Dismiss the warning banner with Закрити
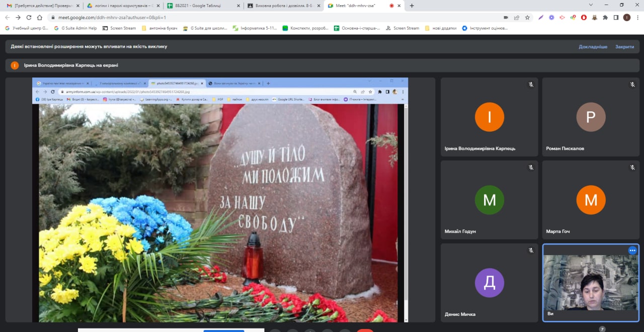The image size is (644, 332). click(x=624, y=46)
